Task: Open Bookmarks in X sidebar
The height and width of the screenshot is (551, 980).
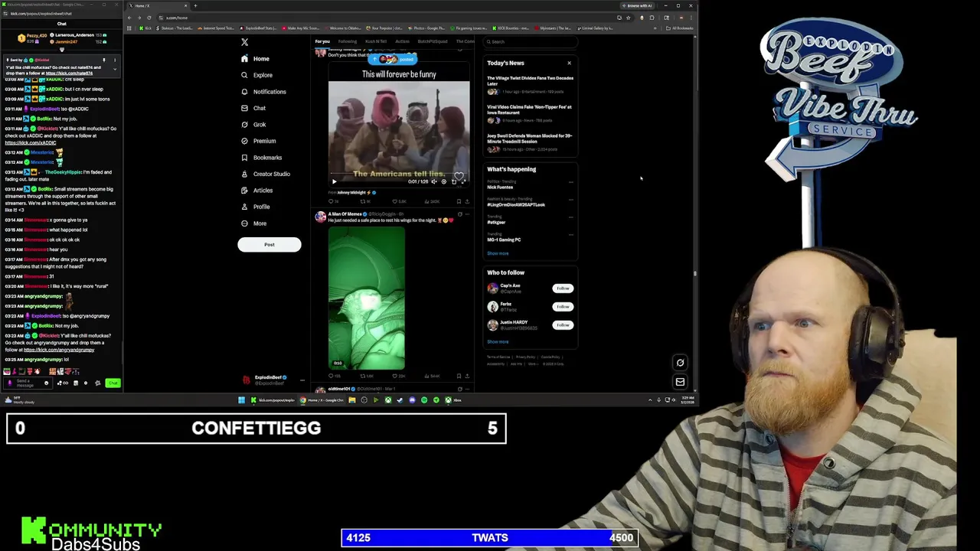Action: 261,158
